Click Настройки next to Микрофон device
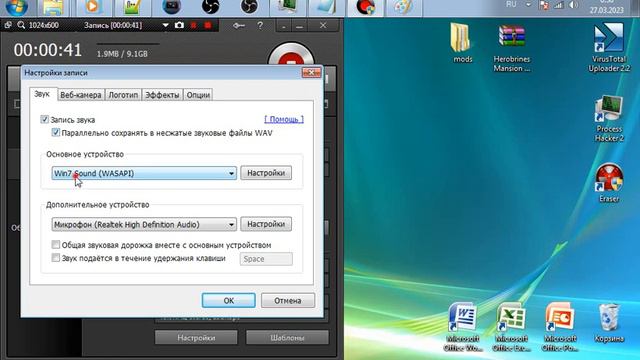This screenshot has width=640, height=360. point(266,224)
